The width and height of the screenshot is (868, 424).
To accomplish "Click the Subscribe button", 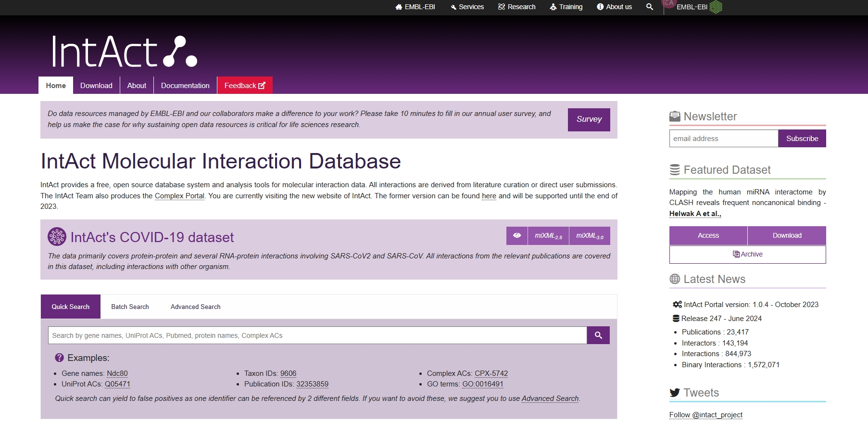I will click(802, 139).
